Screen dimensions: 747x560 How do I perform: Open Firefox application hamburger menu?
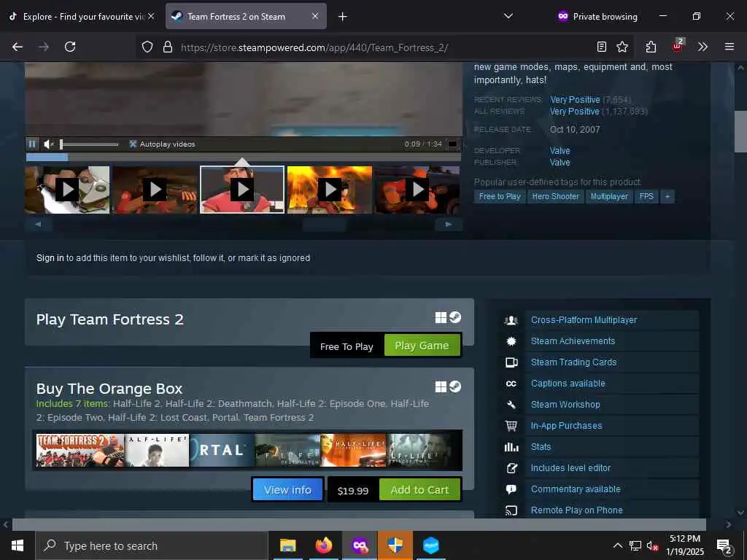point(729,47)
